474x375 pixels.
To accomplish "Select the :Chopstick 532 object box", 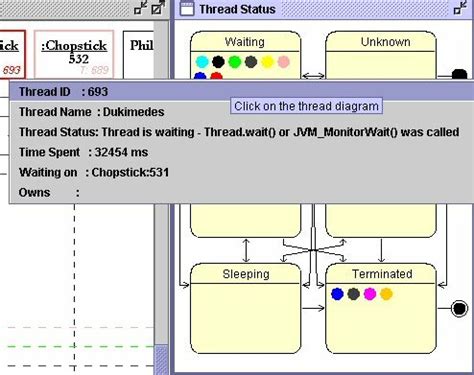I will coord(74,55).
